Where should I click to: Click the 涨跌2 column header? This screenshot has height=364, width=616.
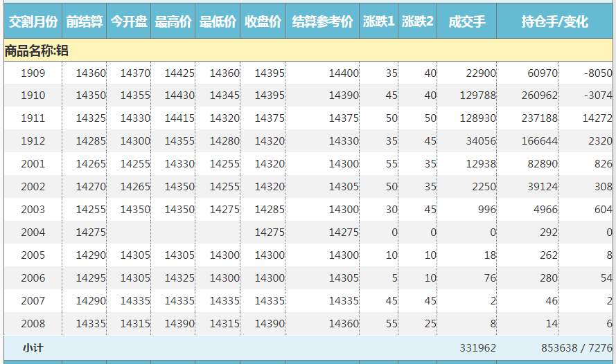point(418,22)
